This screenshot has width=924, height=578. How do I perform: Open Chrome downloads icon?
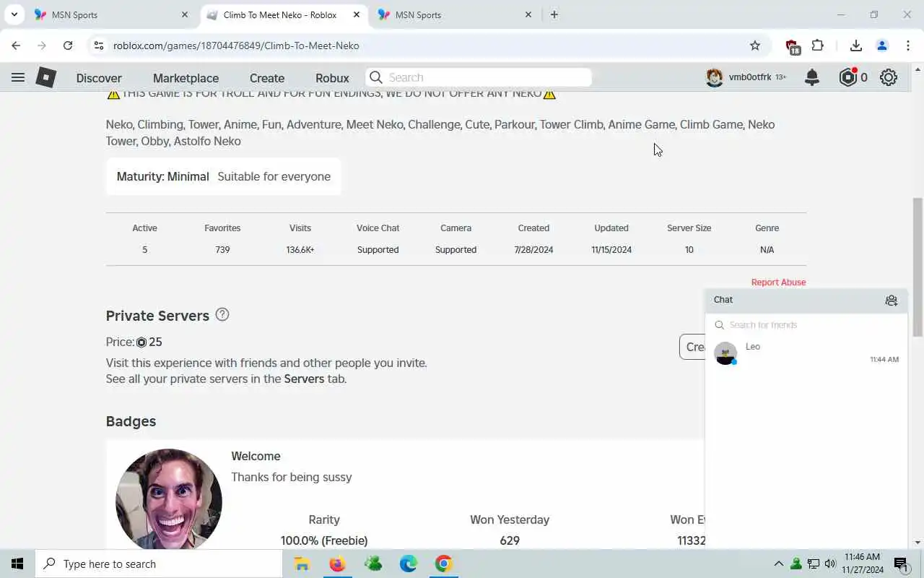856,46
